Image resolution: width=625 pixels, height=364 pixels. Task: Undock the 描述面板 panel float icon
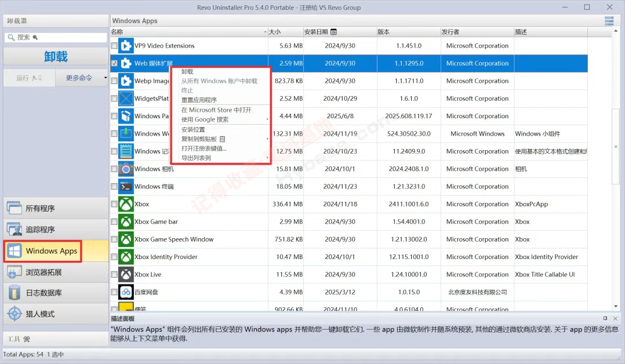click(x=605, y=318)
